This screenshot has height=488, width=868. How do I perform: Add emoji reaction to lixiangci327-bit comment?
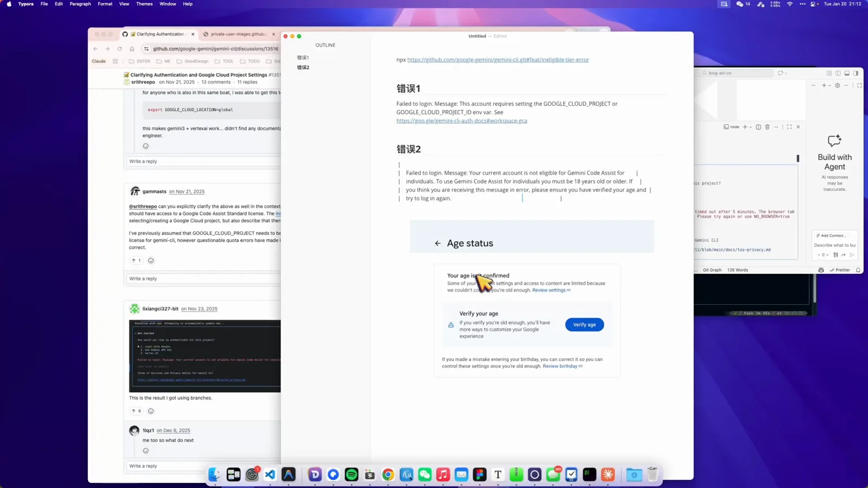[x=151, y=411]
